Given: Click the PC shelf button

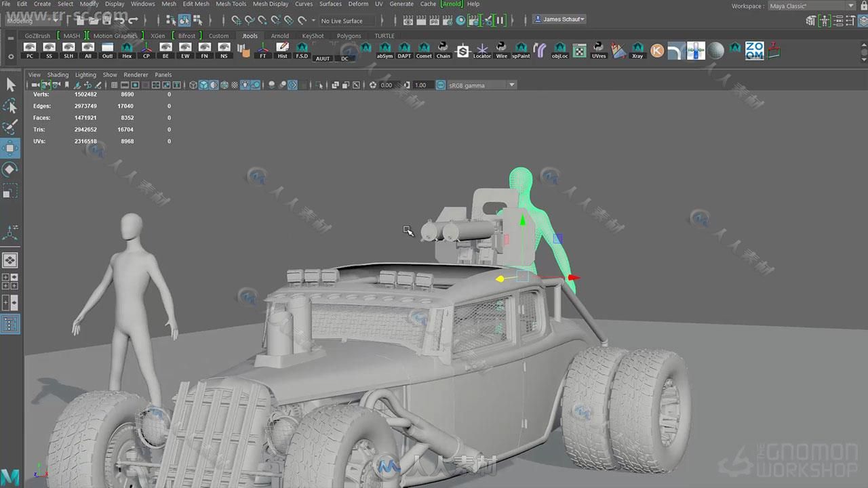Looking at the screenshot, I should 30,50.
